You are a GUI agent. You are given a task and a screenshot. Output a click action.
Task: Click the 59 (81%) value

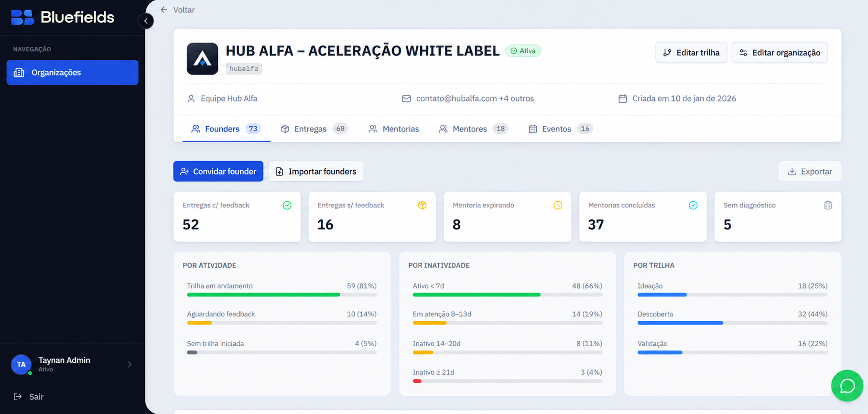pos(362,286)
